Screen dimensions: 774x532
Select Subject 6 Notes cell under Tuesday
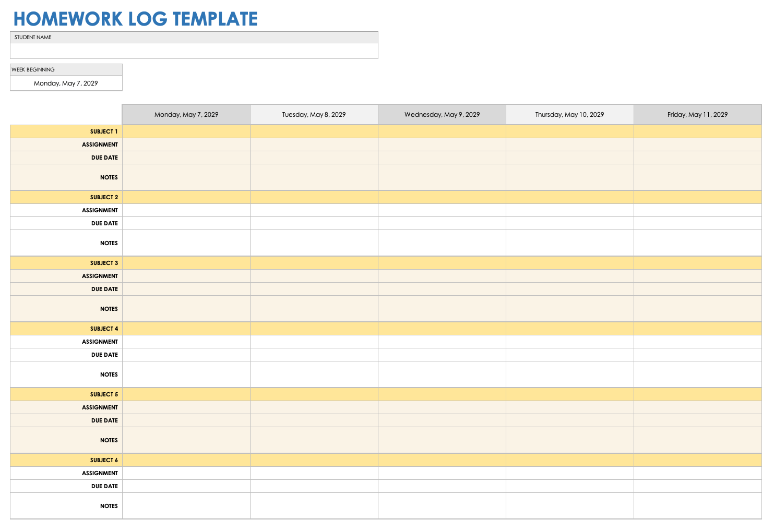[x=314, y=506]
